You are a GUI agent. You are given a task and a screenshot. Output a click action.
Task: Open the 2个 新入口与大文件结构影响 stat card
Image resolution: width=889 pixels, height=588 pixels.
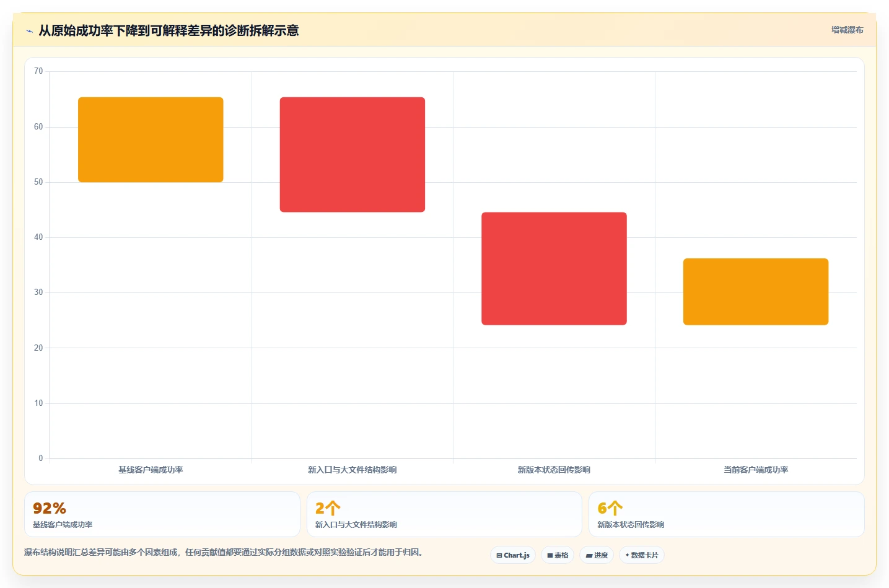coord(444,514)
